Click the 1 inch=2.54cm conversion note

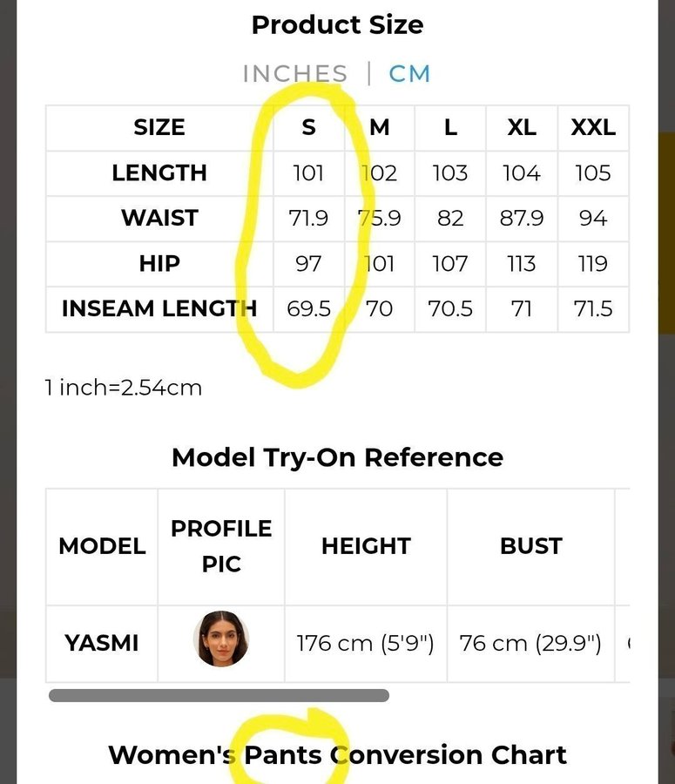[124, 387]
